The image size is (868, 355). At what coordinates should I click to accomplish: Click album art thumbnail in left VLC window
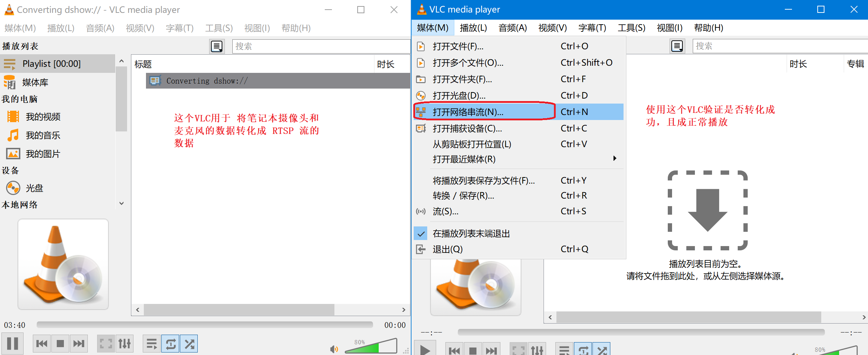(x=63, y=264)
